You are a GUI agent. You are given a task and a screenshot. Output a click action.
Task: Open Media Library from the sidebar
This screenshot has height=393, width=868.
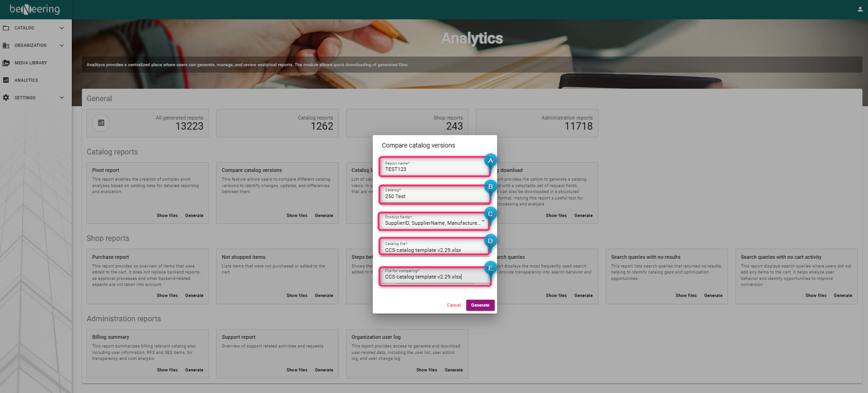[x=30, y=63]
